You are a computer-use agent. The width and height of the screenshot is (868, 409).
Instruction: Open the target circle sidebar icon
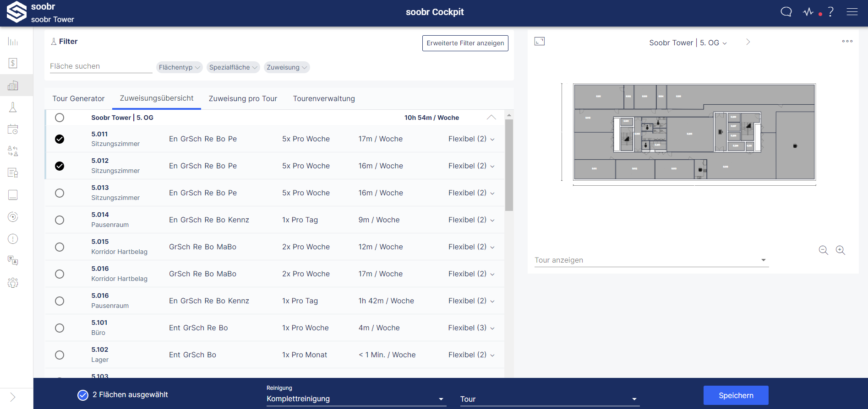coord(13,217)
